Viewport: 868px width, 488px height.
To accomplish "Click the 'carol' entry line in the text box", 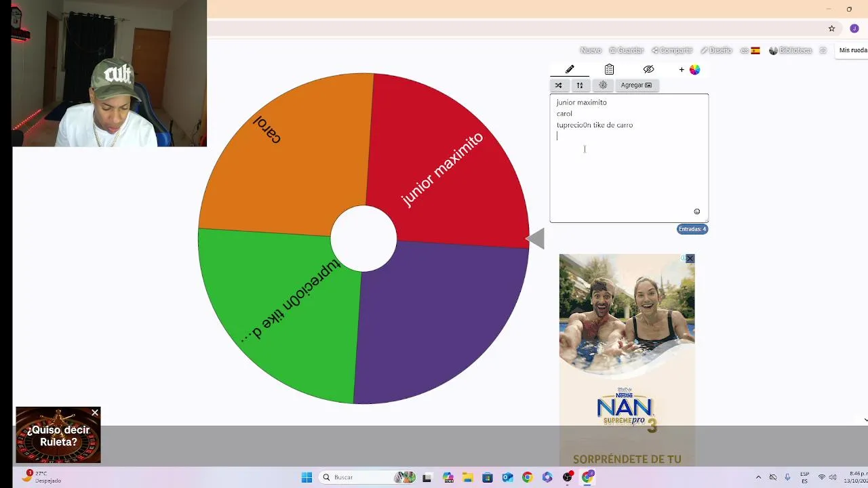I will pos(564,114).
